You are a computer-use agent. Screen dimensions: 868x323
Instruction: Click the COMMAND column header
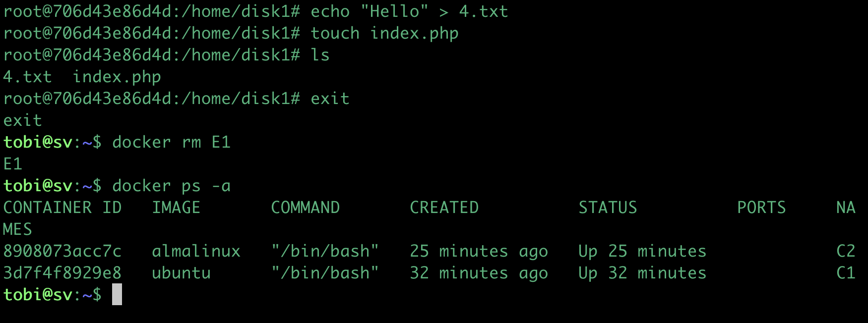305,208
